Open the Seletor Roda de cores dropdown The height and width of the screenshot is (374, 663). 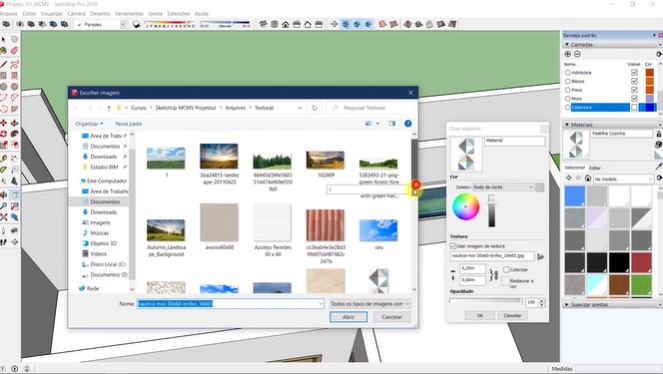[502, 187]
